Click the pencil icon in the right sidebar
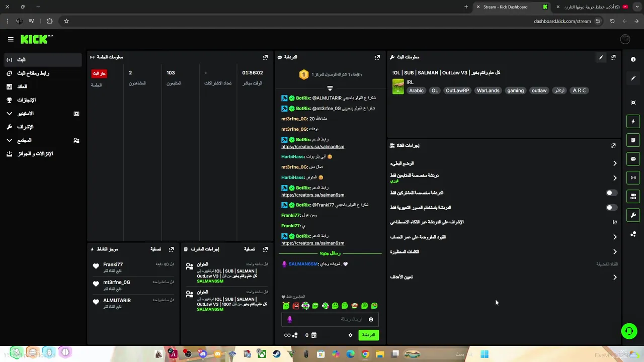 [x=633, y=78]
